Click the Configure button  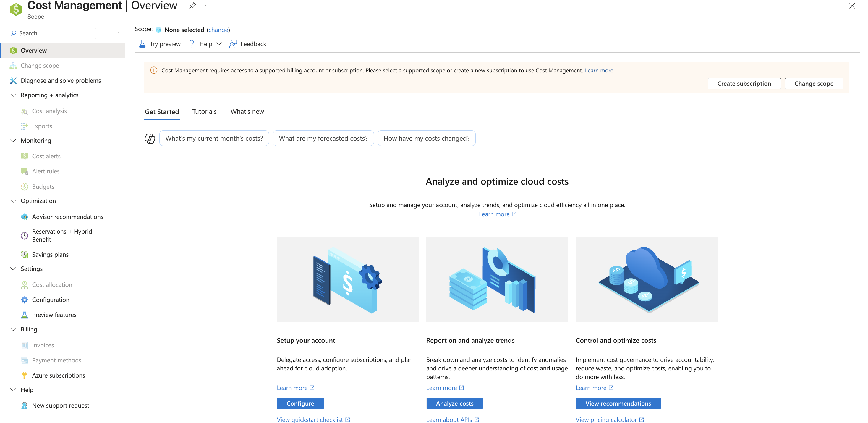click(x=300, y=403)
